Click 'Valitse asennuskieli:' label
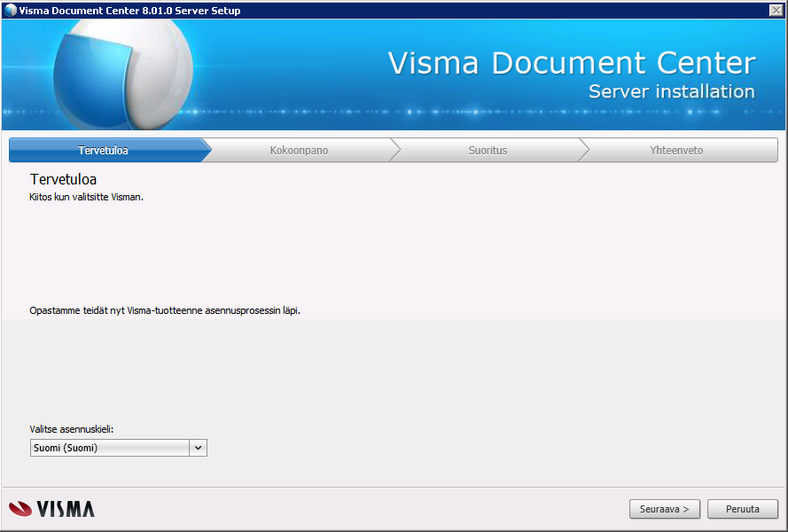Viewport: 788px width, 532px height. point(72,429)
